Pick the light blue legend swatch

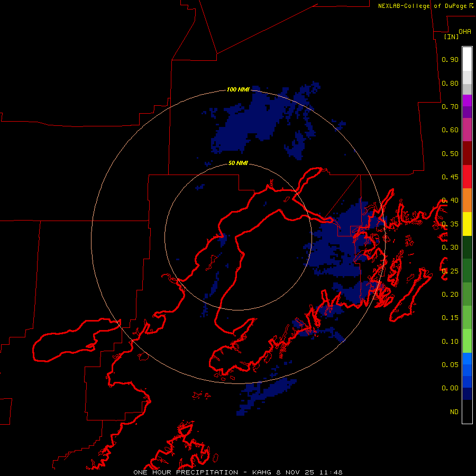(x=467, y=359)
